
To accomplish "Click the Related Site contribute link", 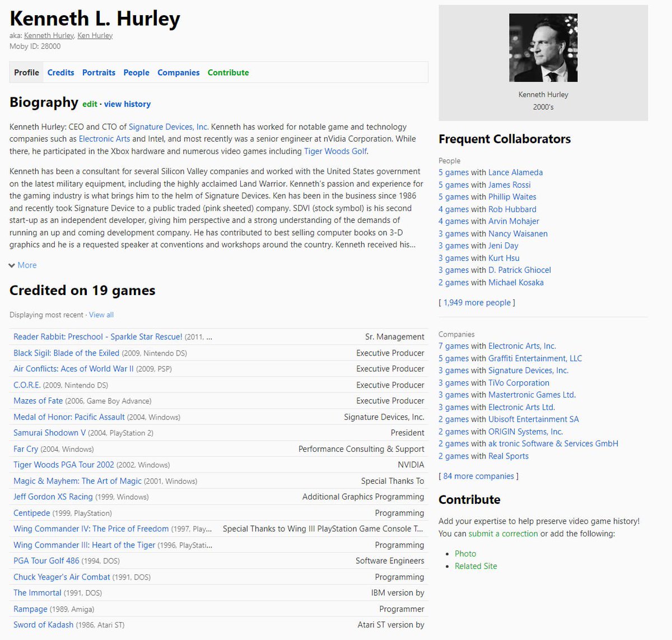I will click(x=476, y=566).
